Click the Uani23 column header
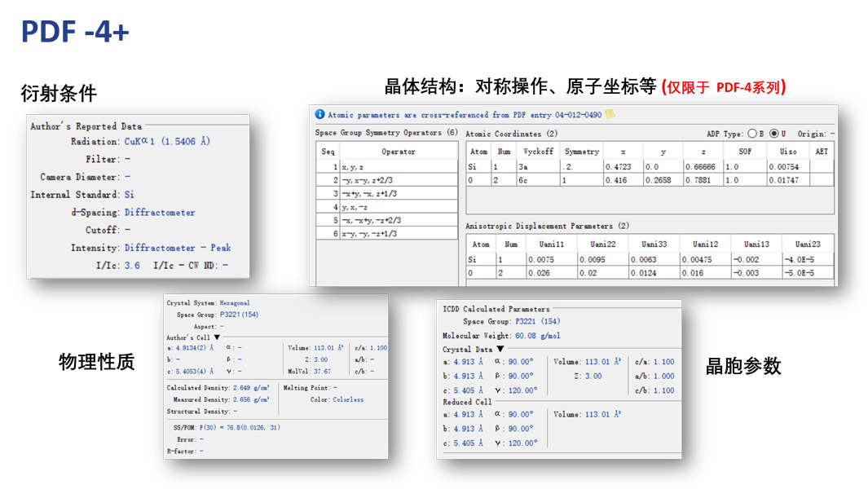 [x=808, y=244]
